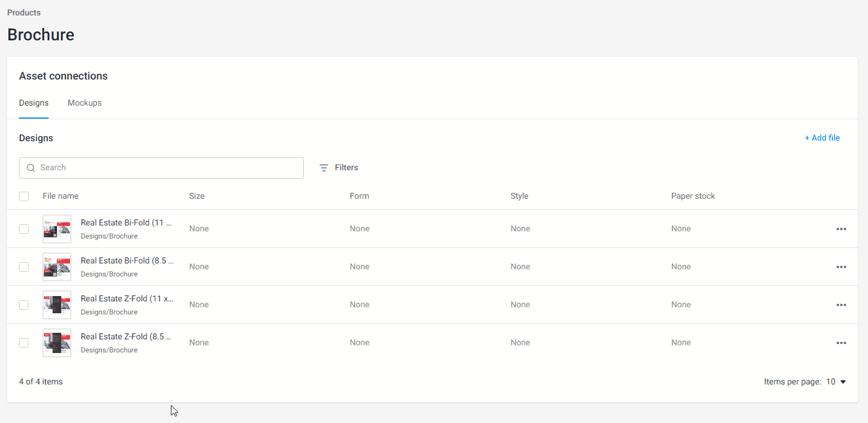Image resolution: width=868 pixels, height=423 pixels.
Task: Click the Filters icon beside the search box
Action: tap(324, 168)
